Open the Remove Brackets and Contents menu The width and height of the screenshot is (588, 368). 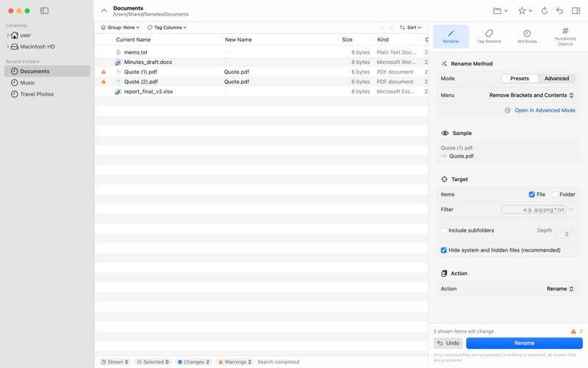pos(531,96)
